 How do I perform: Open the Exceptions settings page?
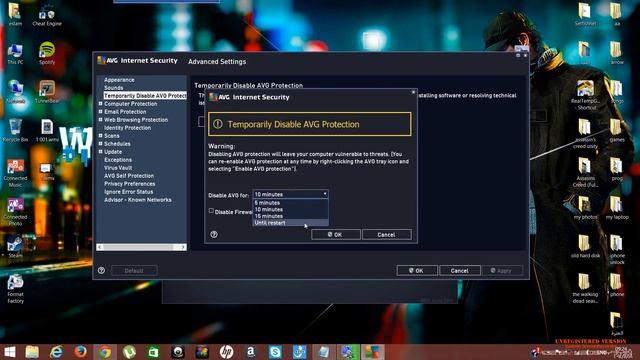tap(118, 160)
